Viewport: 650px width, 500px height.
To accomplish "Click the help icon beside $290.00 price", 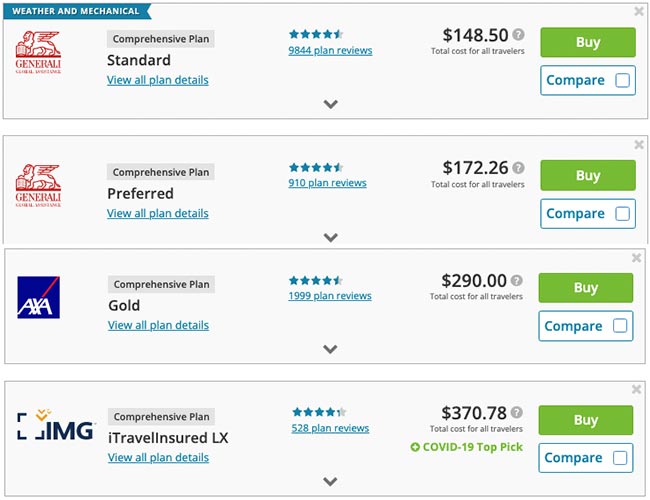I will (x=517, y=281).
